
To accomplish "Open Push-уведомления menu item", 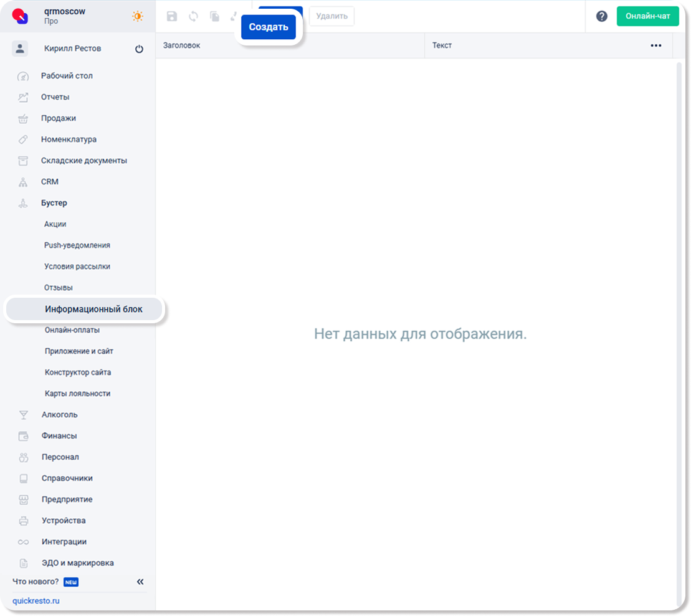I will click(77, 245).
